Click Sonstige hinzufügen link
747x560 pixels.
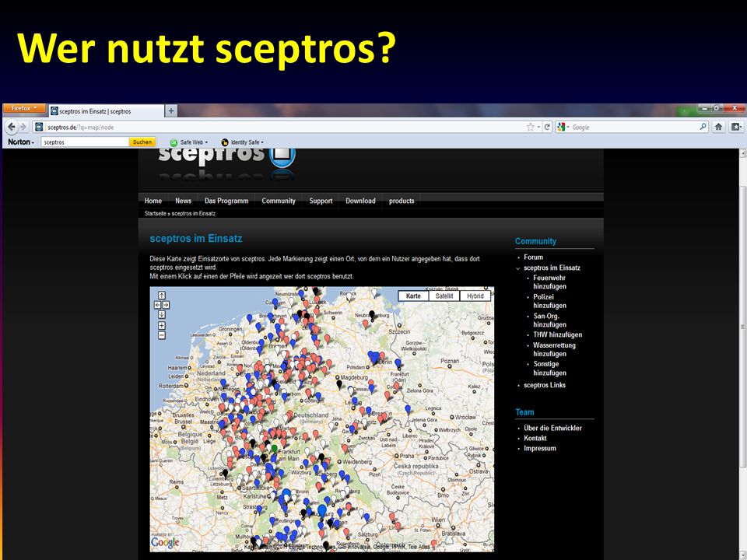tap(549, 368)
